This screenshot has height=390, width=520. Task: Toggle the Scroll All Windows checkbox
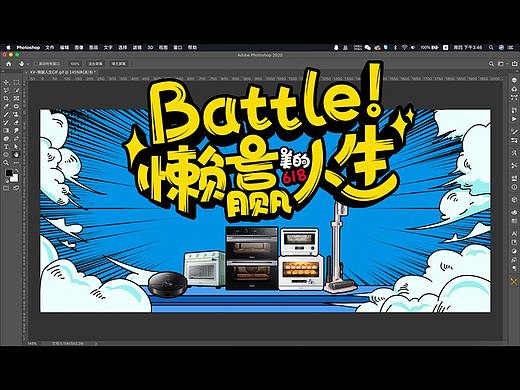coord(36,63)
